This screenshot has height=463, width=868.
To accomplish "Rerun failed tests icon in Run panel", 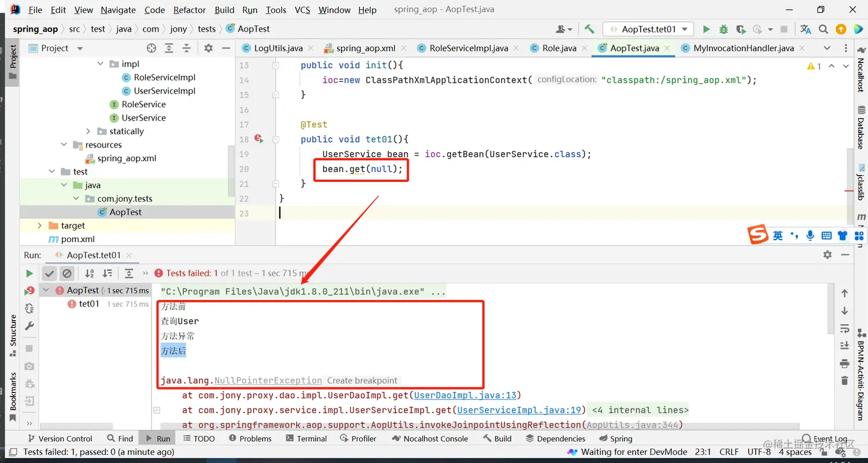I will pyautogui.click(x=29, y=291).
